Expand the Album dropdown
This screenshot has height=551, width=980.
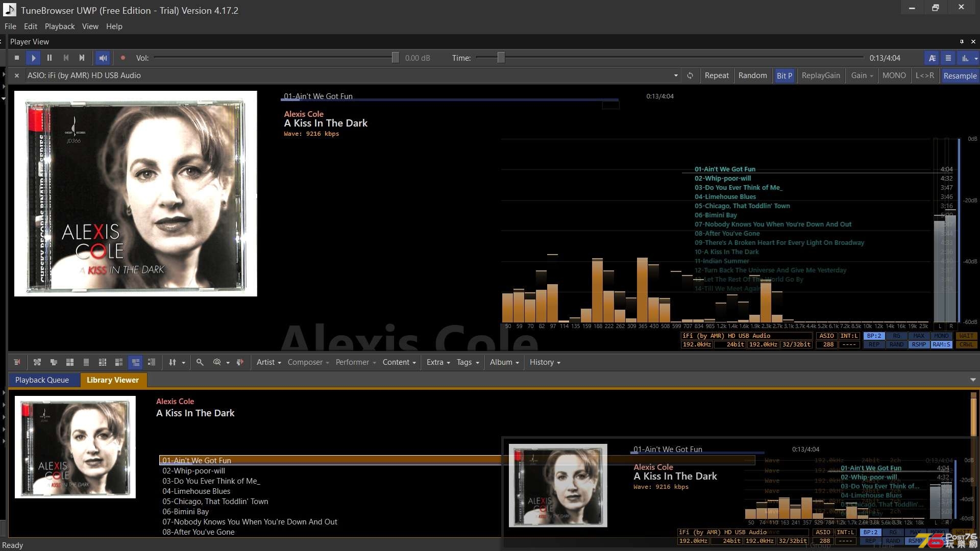click(504, 362)
